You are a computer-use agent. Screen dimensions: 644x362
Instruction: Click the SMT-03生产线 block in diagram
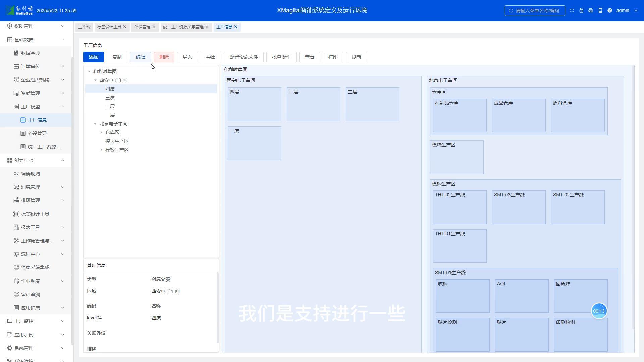tap(519, 207)
